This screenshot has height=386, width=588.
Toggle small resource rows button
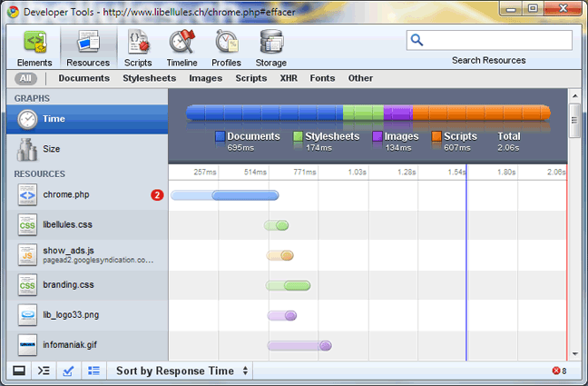coord(93,371)
